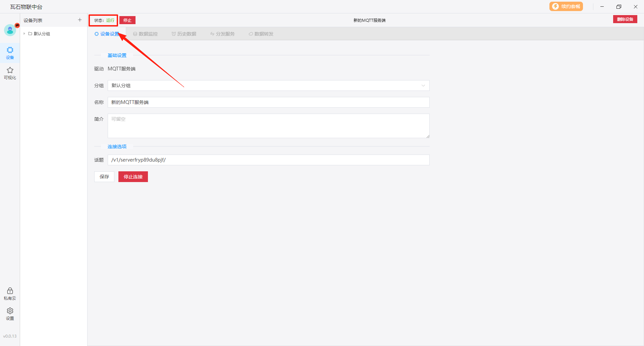Click the 默认分组 folder icon
Screen dimensions: 644x346
pyautogui.click(x=30, y=34)
